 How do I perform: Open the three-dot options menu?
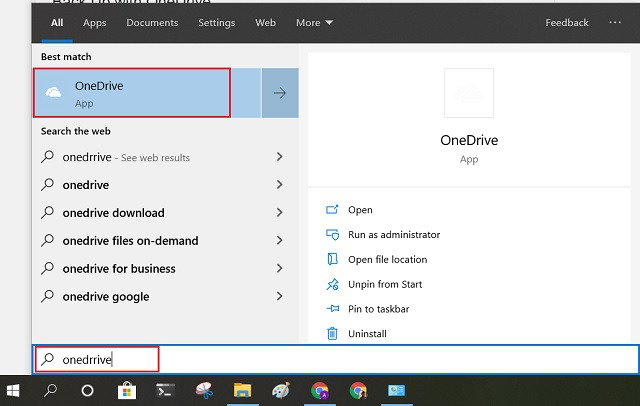coord(615,22)
